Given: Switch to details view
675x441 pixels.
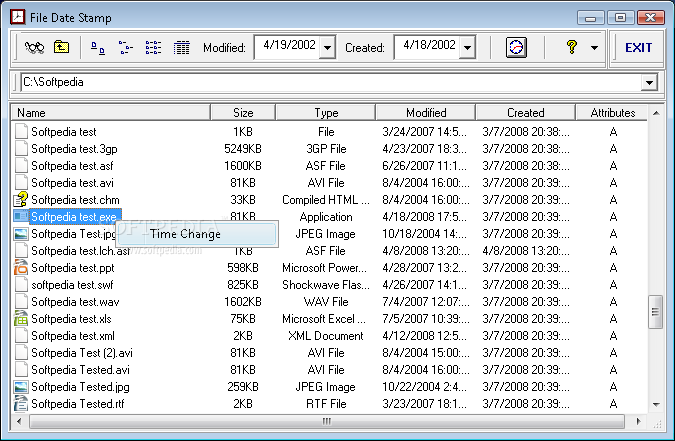Looking at the screenshot, I should point(181,47).
